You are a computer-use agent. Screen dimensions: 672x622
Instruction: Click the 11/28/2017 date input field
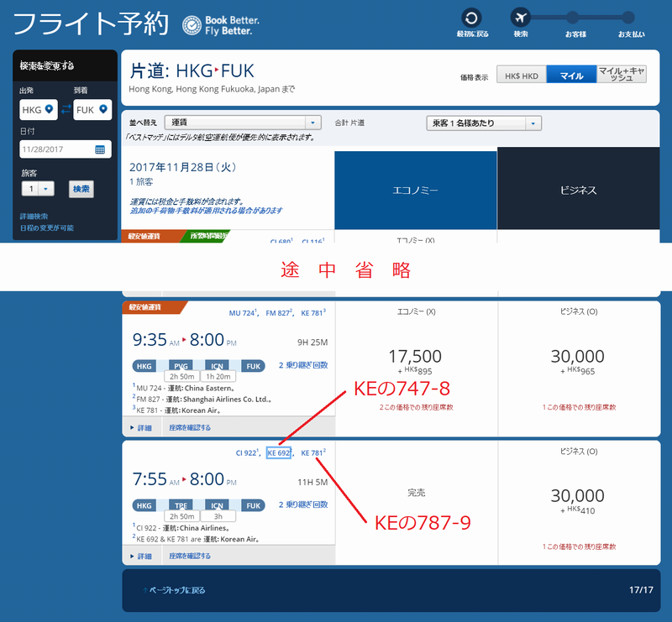(66, 149)
